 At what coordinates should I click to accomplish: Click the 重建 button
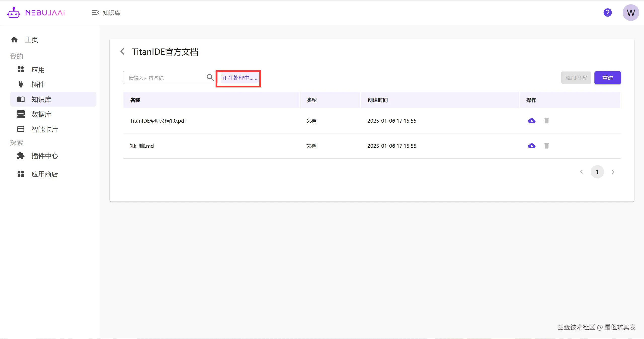(x=608, y=78)
